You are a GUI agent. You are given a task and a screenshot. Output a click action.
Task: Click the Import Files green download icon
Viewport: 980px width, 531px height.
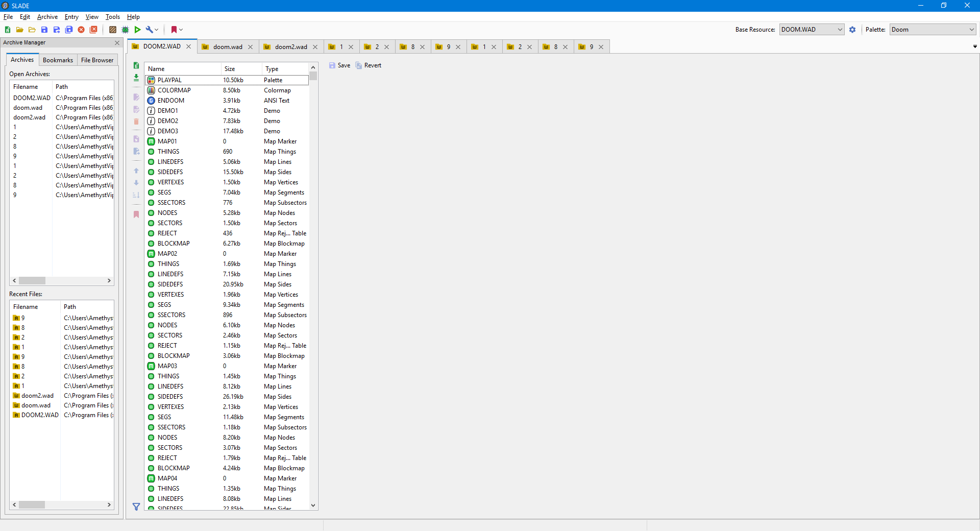point(136,78)
